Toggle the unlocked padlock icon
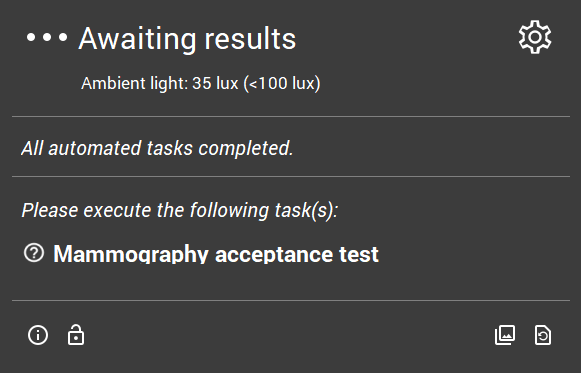This screenshot has width=581, height=373. [76, 335]
